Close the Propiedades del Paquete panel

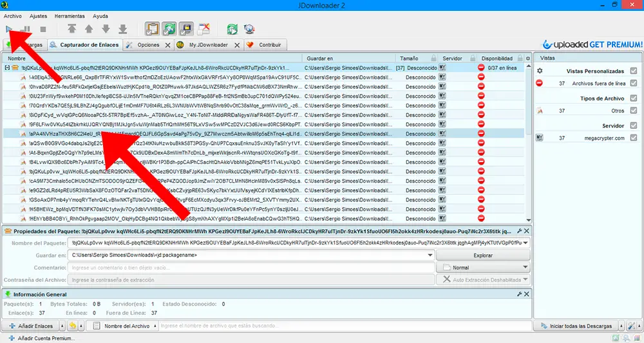pyautogui.click(x=527, y=232)
